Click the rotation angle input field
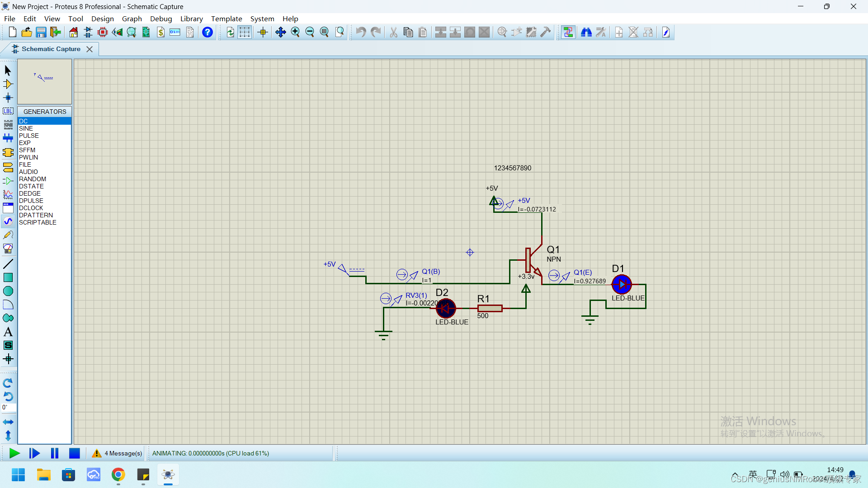Image resolution: width=868 pixels, height=488 pixels. click(x=9, y=408)
